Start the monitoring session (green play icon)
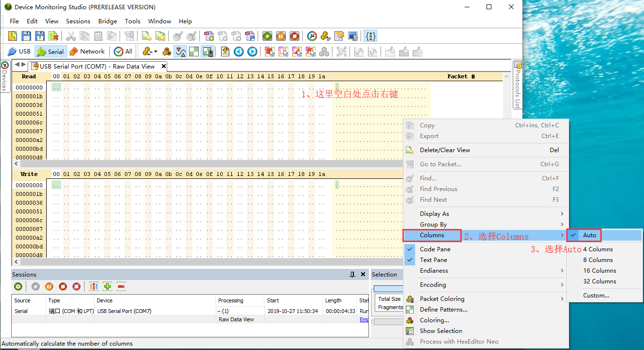This screenshot has height=350, width=644. 267,35
